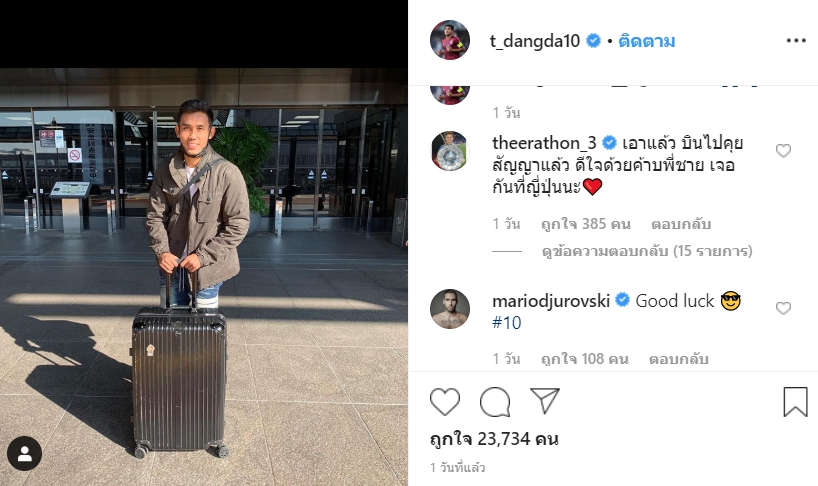This screenshot has height=486, width=818.
Task: Expand the 15 replies ดูข้อความตอบกลับ
Action: pos(647,251)
